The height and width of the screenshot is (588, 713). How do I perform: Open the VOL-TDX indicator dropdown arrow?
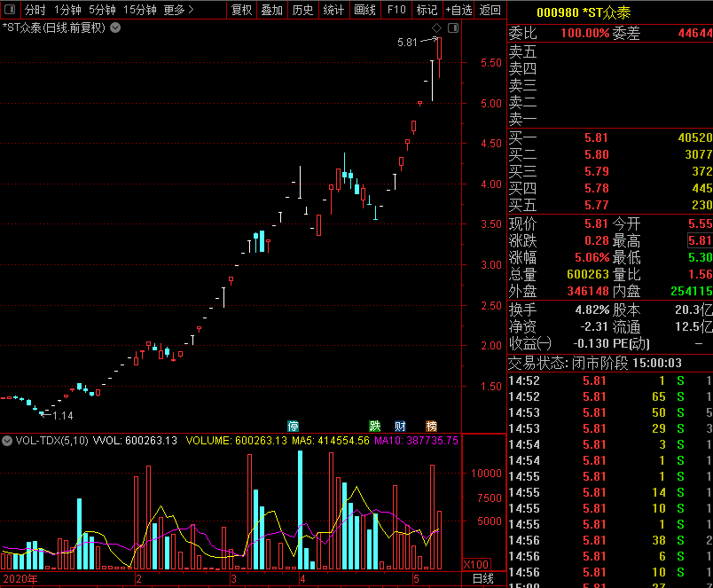(x=8, y=441)
